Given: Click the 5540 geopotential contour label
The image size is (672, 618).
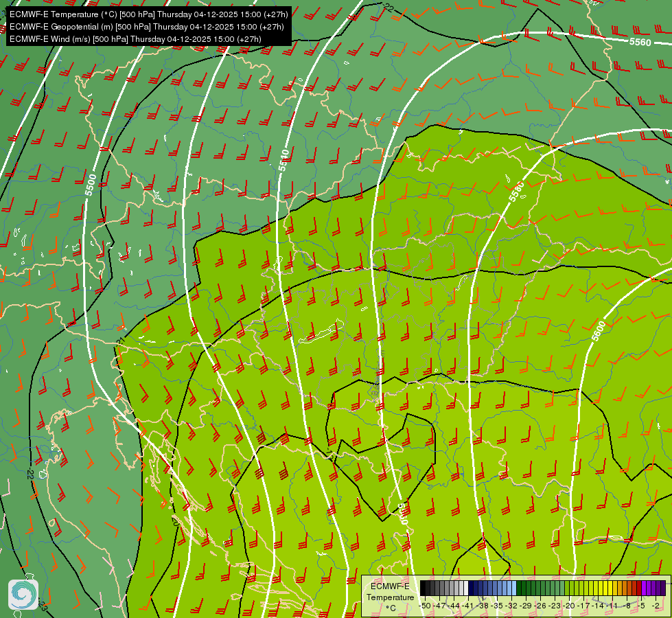Looking at the screenshot, I should pyautogui.click(x=283, y=160).
